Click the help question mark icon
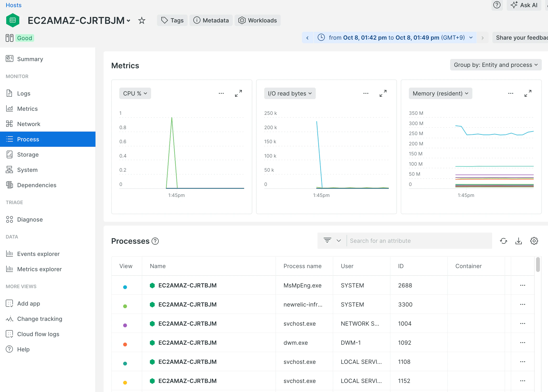Image resolution: width=548 pixels, height=392 pixels. (497, 5)
